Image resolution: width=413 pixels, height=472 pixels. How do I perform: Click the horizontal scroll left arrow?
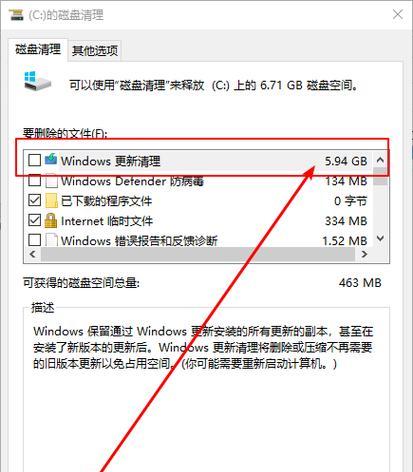(32, 254)
